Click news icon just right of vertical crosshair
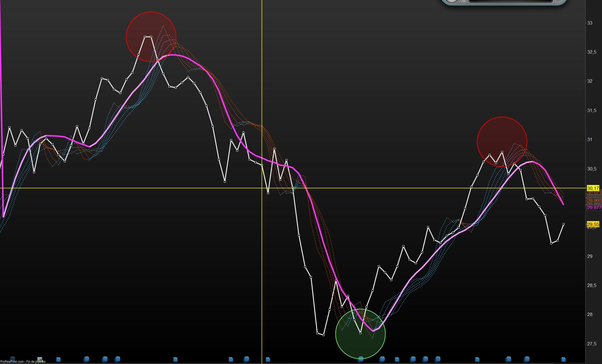Image resolution: width=602 pixels, height=364 pixels. pos(268,359)
